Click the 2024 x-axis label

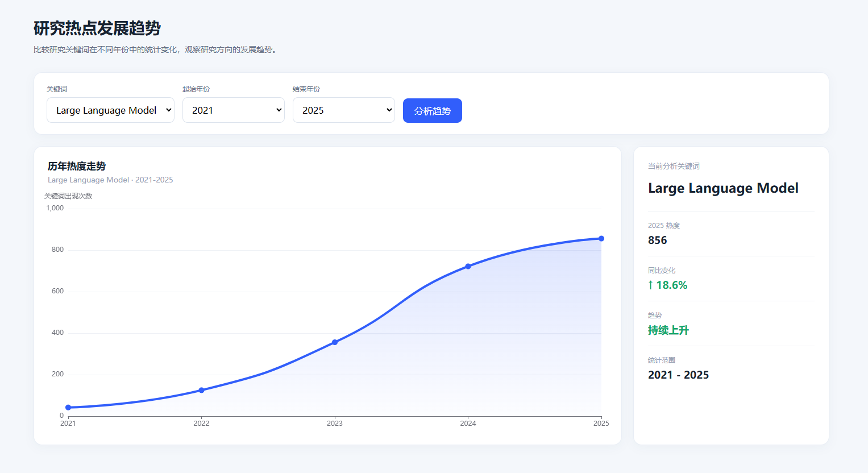pyautogui.click(x=468, y=424)
